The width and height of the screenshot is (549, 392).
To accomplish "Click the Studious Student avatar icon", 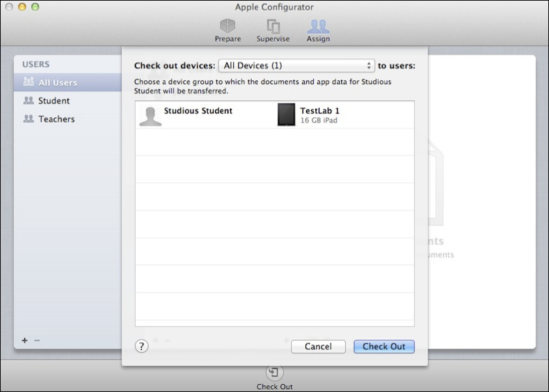I will (150, 116).
